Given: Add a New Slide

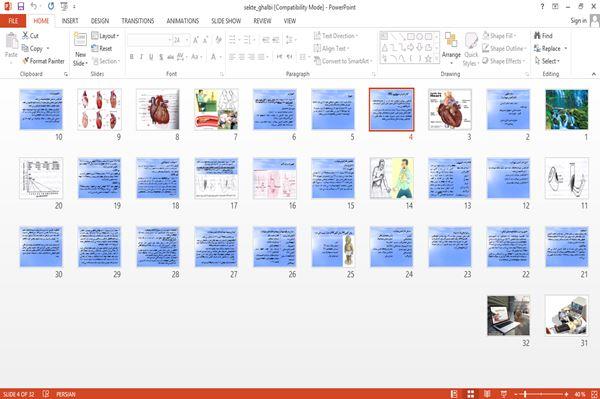Looking at the screenshot, I should click(80, 49).
